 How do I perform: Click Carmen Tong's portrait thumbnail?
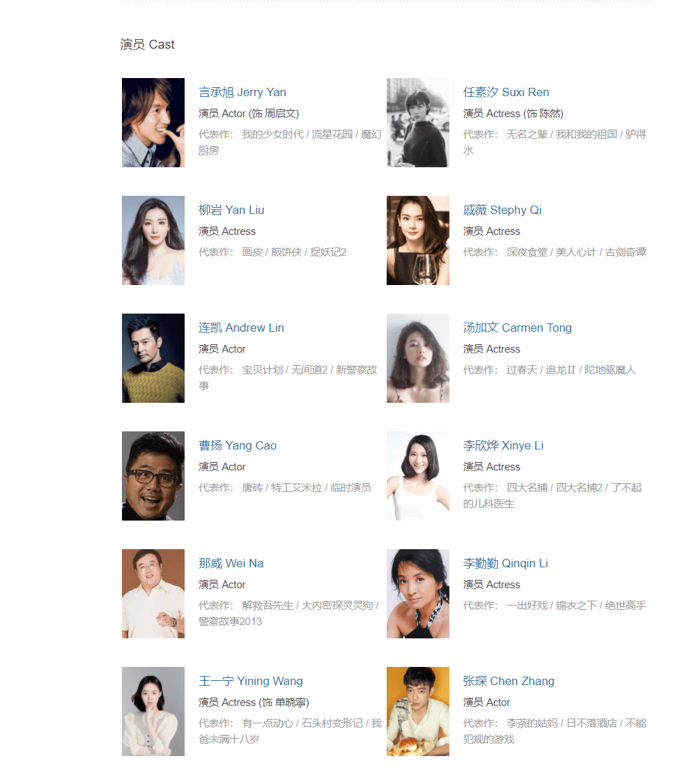tap(417, 358)
